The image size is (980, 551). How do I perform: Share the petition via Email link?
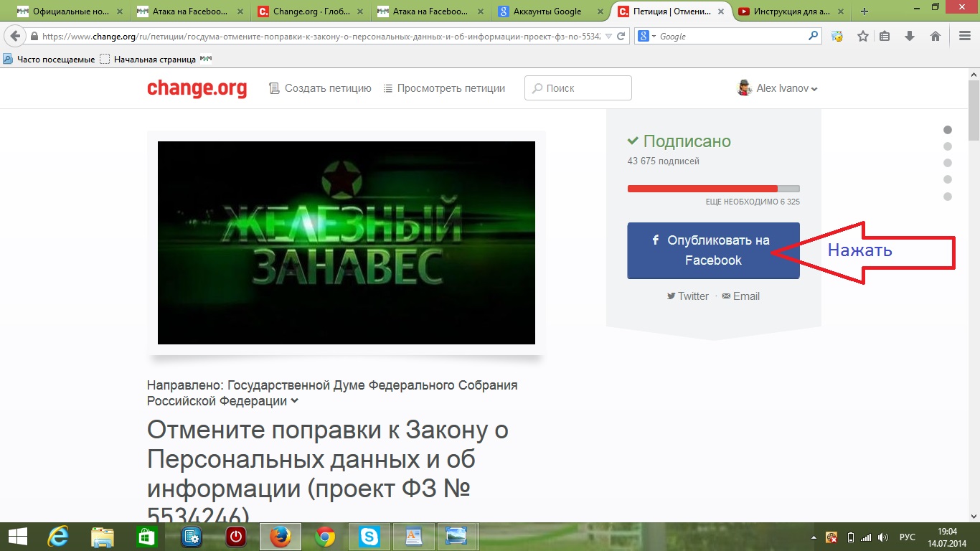point(740,296)
